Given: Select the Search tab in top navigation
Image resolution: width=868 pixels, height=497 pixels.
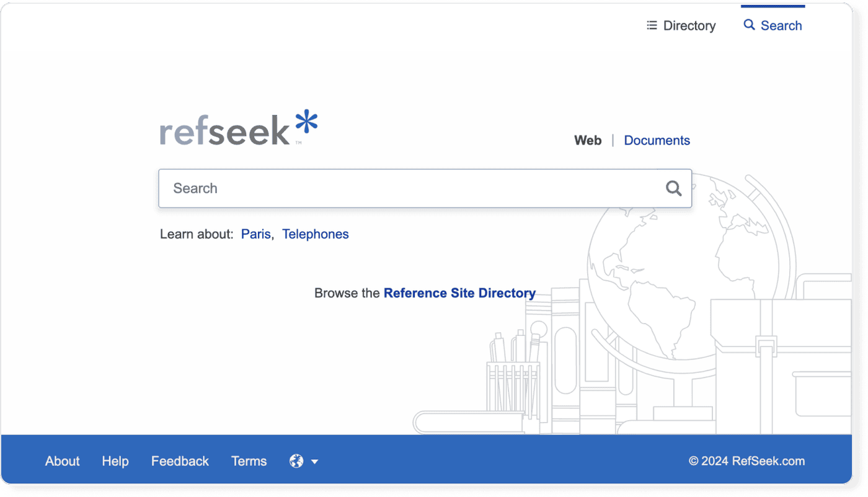Looking at the screenshot, I should [773, 25].
